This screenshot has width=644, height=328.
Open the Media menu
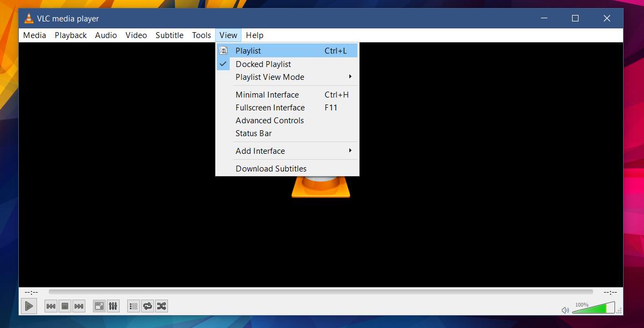[x=35, y=35]
